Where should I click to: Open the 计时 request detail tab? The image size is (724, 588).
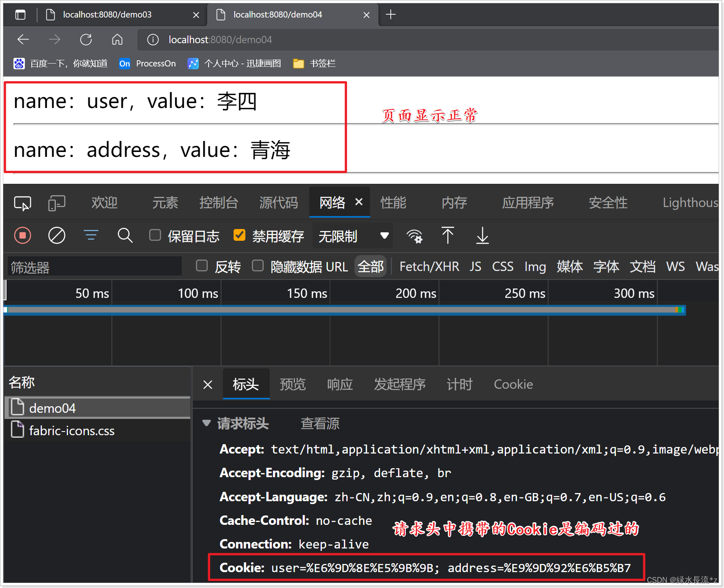coord(460,384)
